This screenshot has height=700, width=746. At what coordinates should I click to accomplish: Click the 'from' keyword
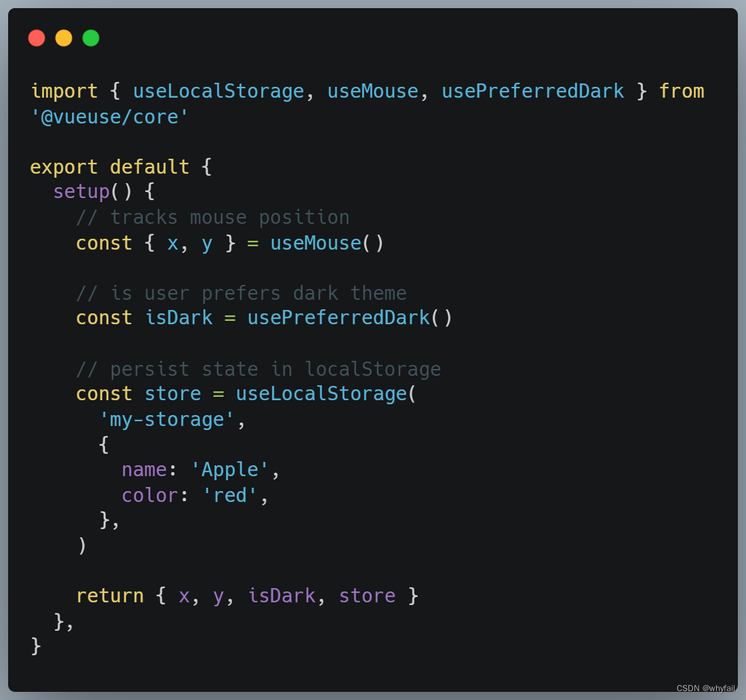pyautogui.click(x=682, y=92)
